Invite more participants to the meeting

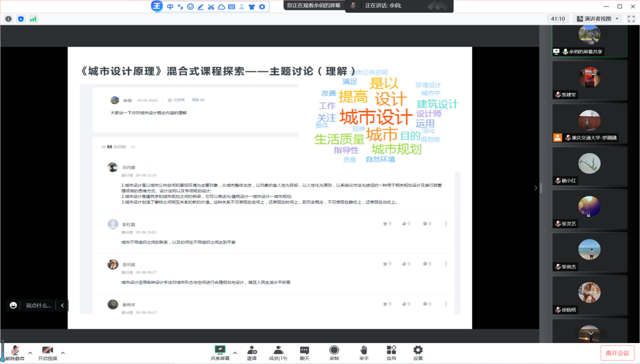tap(252, 352)
